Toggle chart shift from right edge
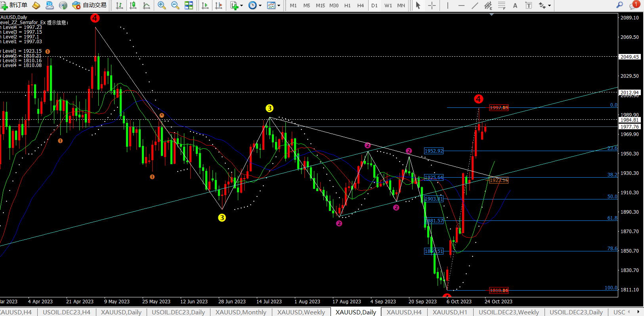The height and width of the screenshot is (316, 644). pos(218,5)
